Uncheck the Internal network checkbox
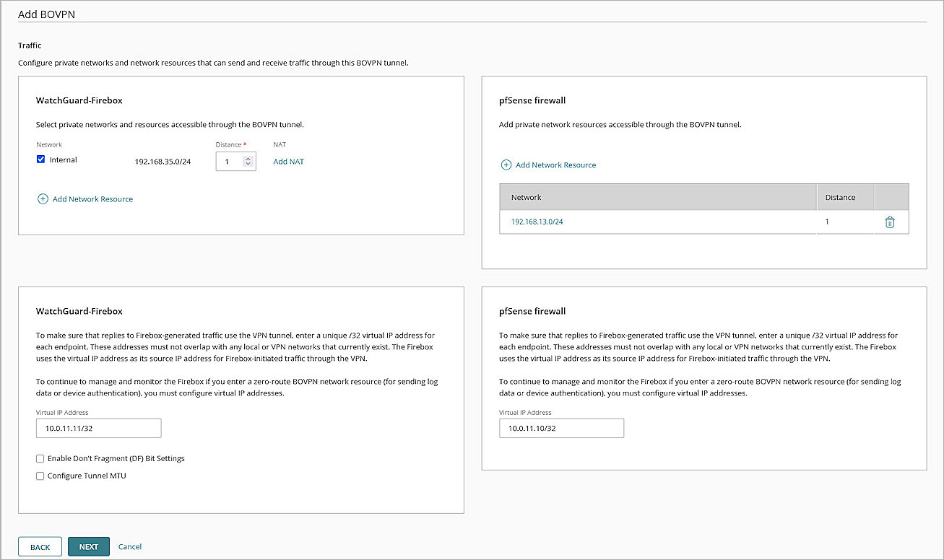 40,159
